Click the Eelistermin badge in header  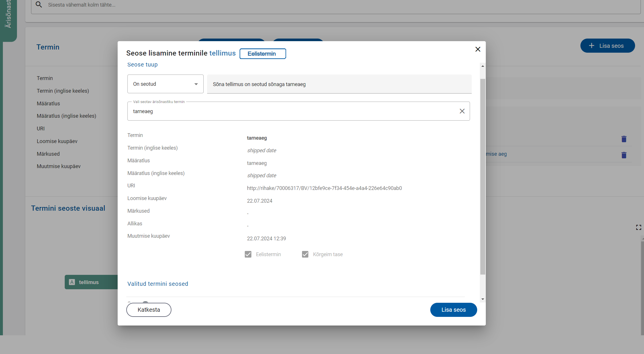click(x=262, y=54)
